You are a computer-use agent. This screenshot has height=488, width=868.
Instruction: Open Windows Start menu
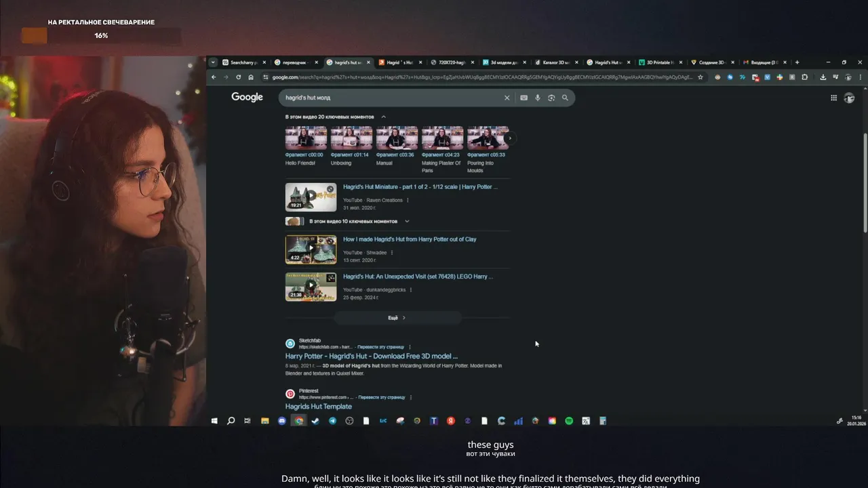[x=214, y=421]
